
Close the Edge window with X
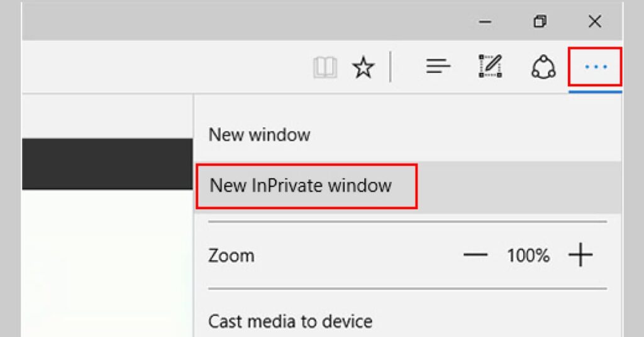click(594, 22)
